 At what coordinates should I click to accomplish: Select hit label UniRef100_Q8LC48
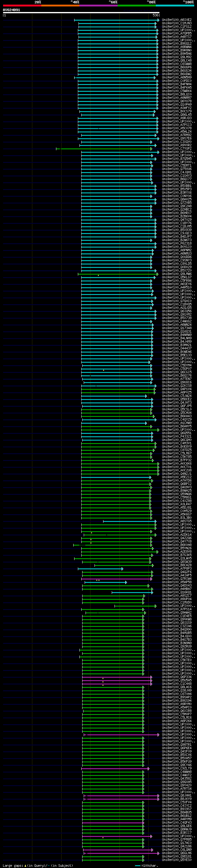[x=177, y=60]
